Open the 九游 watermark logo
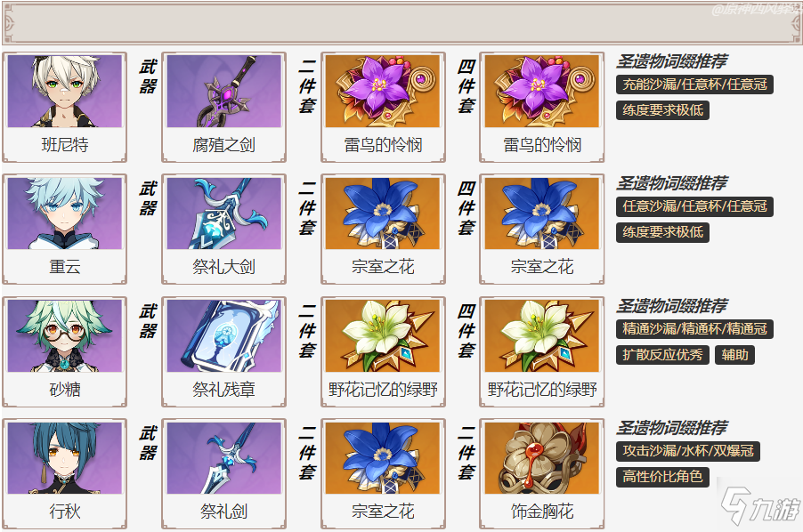Viewport: 803px width, 532px height. [x=760, y=505]
